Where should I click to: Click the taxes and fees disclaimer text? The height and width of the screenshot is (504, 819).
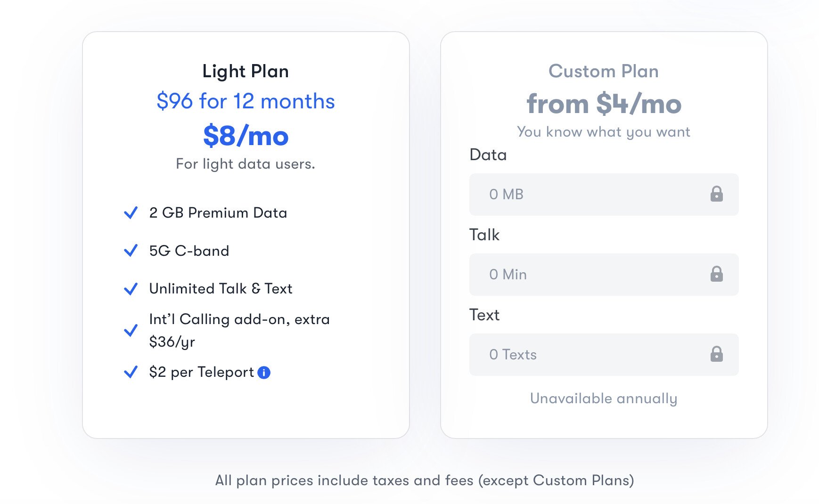425,480
